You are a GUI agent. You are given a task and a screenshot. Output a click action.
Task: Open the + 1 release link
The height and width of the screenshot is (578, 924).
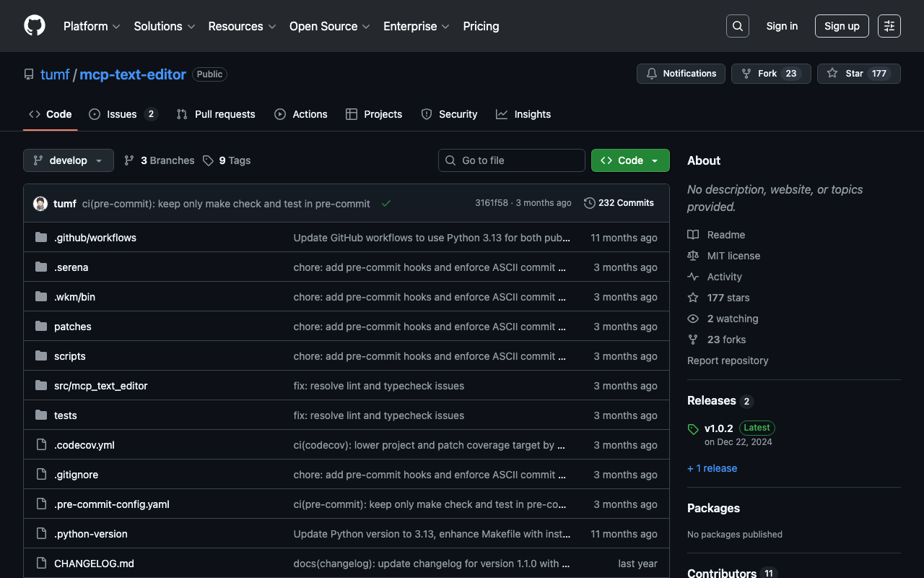click(712, 468)
